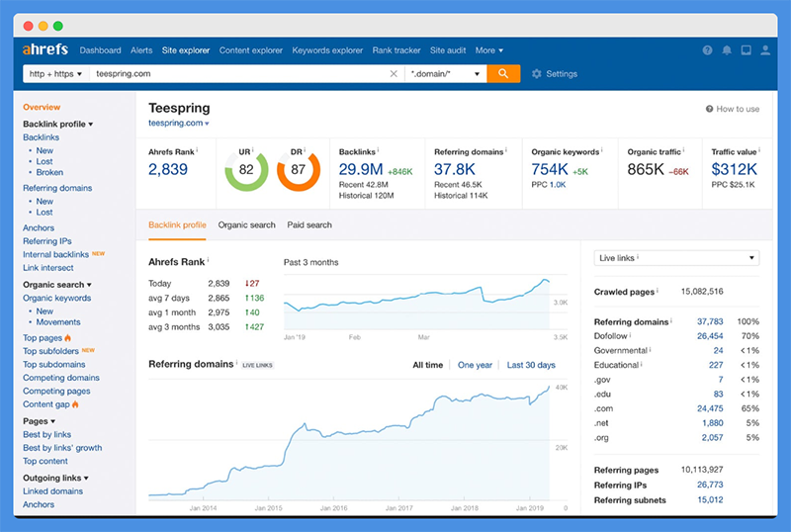Click the $312K traffic value

point(734,169)
